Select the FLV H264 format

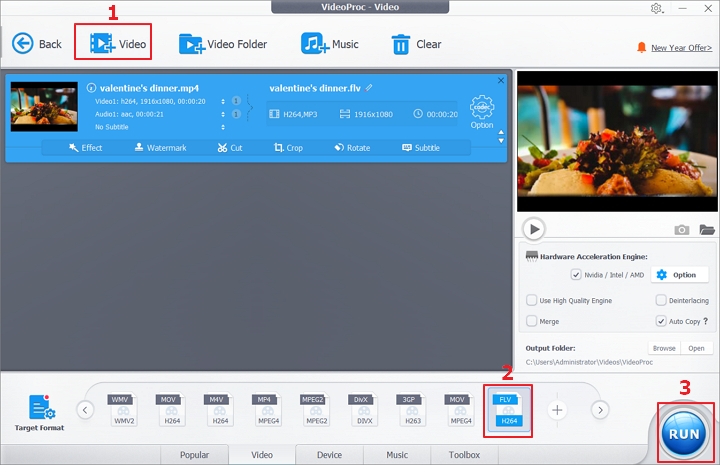coord(508,410)
